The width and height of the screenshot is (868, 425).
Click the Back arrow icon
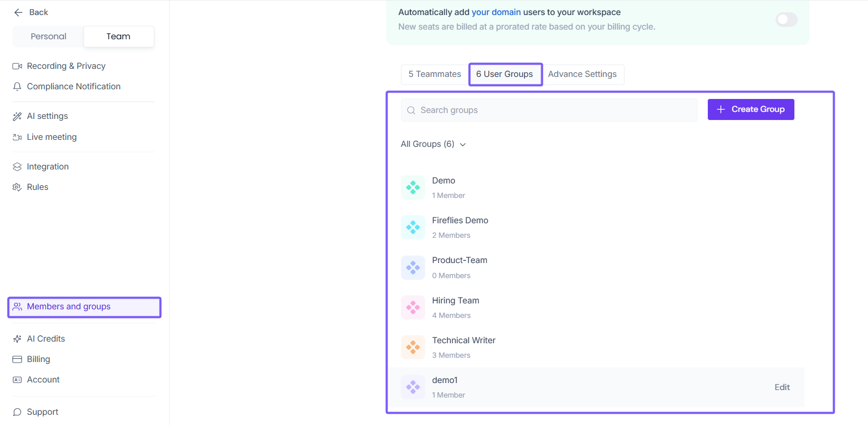[18, 12]
